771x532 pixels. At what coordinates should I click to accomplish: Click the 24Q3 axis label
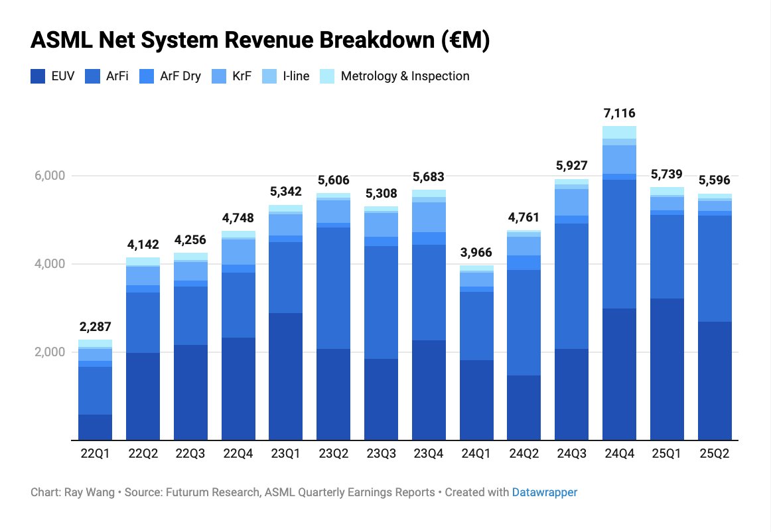(571, 453)
